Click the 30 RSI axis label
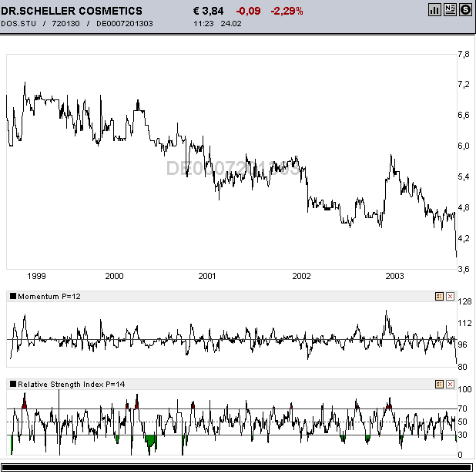 462,435
